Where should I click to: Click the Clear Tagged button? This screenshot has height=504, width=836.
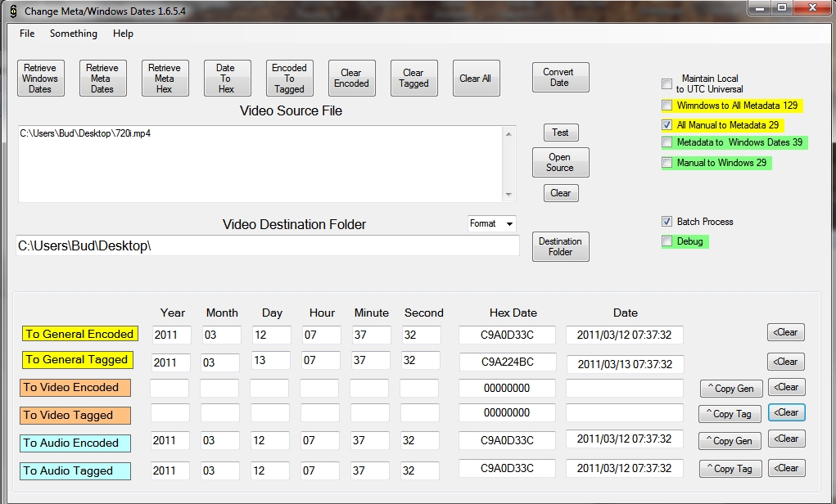[414, 79]
